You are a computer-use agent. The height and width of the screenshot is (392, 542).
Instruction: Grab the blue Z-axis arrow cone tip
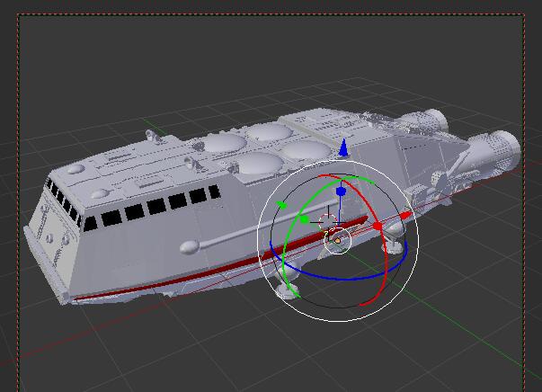click(x=343, y=148)
